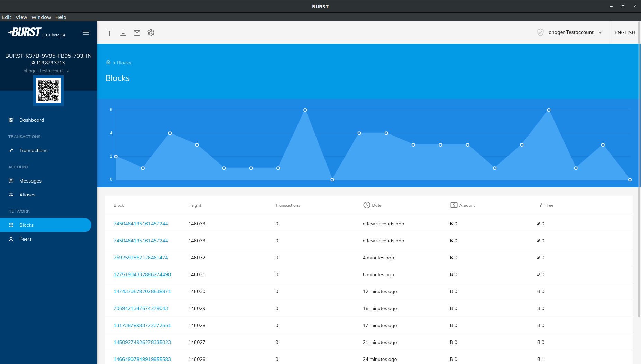Open the Help menu
The width and height of the screenshot is (641, 364).
pyautogui.click(x=61, y=17)
